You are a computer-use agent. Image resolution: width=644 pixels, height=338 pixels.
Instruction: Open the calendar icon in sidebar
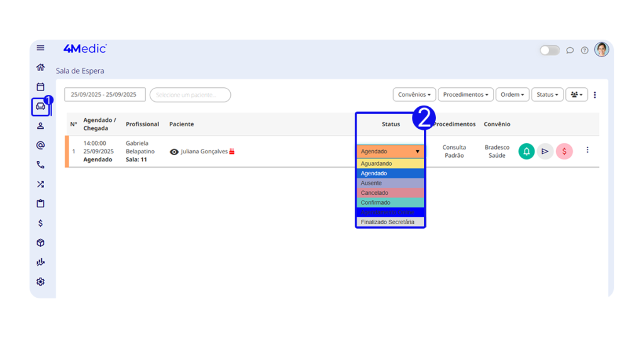41,87
